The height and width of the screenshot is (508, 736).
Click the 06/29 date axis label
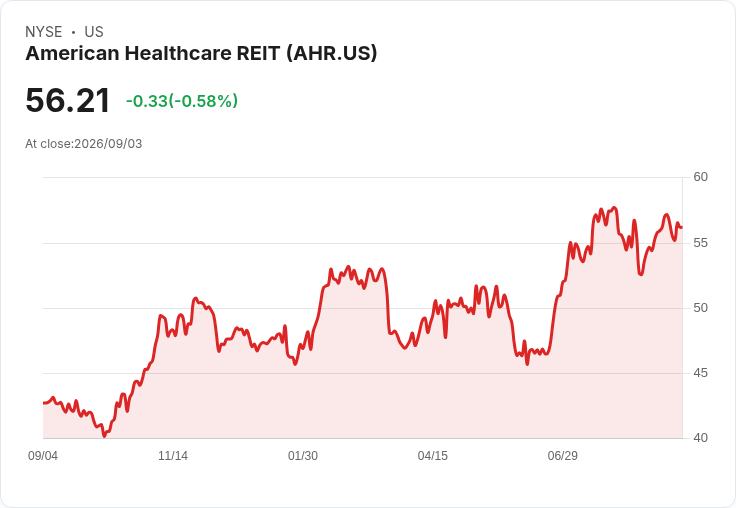click(x=563, y=456)
